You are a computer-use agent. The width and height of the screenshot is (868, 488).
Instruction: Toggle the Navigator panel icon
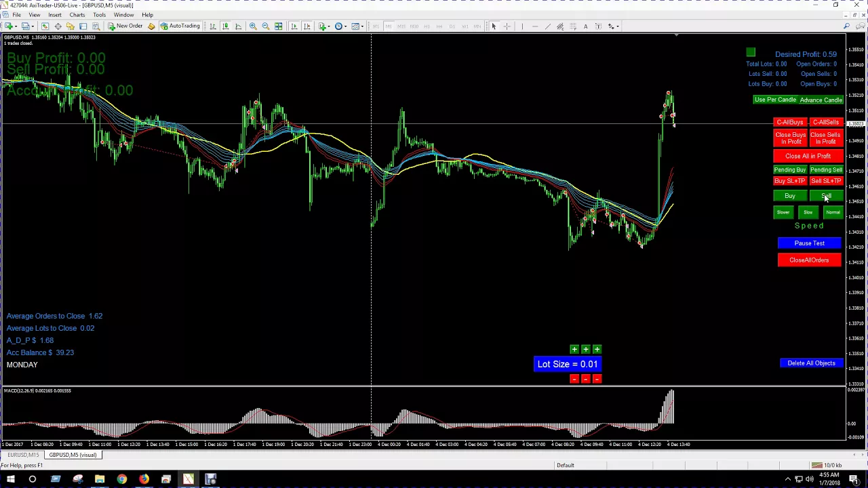(71, 26)
